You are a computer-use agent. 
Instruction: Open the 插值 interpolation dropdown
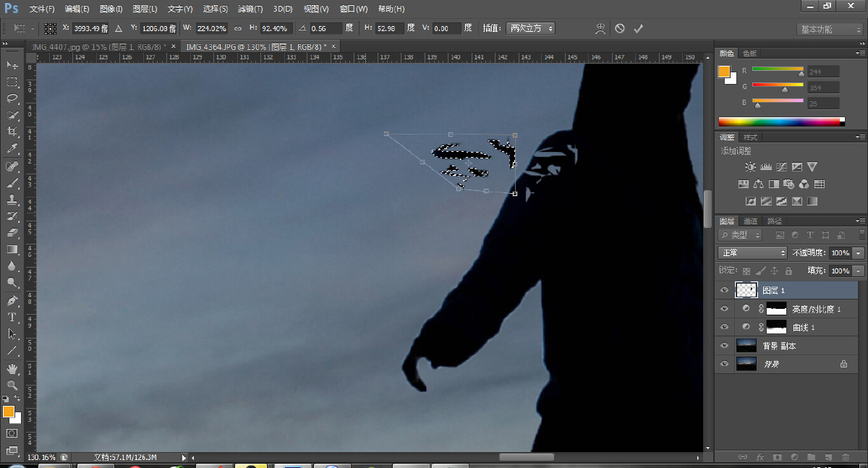(530, 28)
